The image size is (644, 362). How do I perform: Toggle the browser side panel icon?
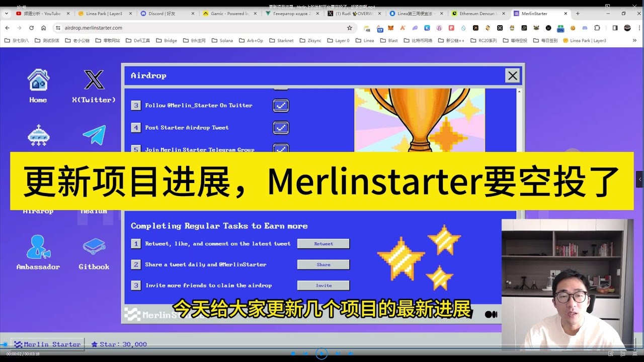615,28
